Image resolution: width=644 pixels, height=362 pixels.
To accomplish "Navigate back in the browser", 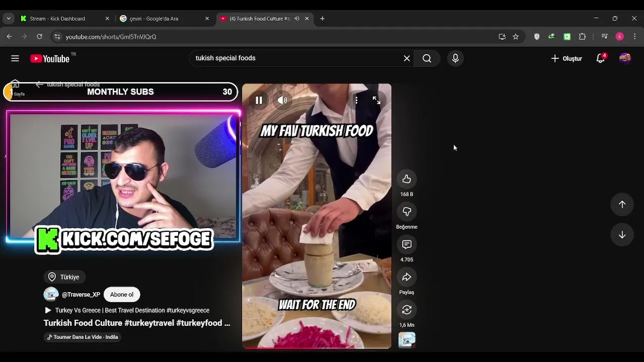I will (9, 37).
